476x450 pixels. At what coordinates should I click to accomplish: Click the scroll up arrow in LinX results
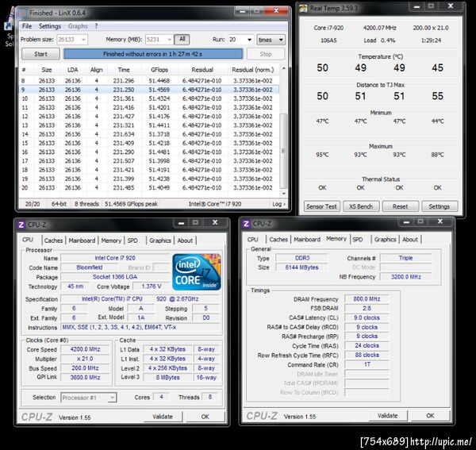(x=283, y=68)
